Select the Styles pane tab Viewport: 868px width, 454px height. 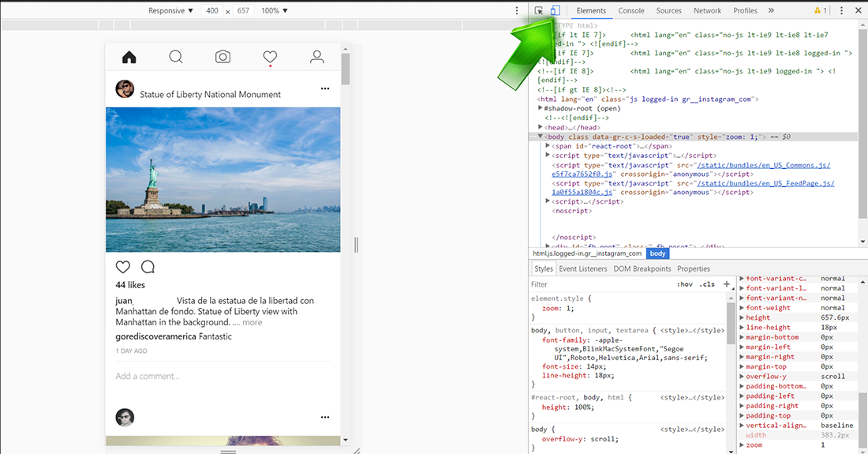544,268
